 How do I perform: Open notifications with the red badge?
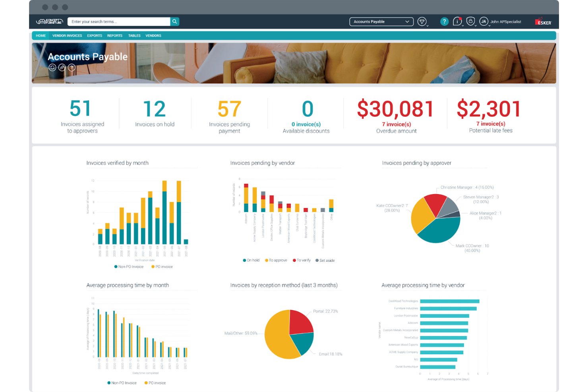coord(457,21)
